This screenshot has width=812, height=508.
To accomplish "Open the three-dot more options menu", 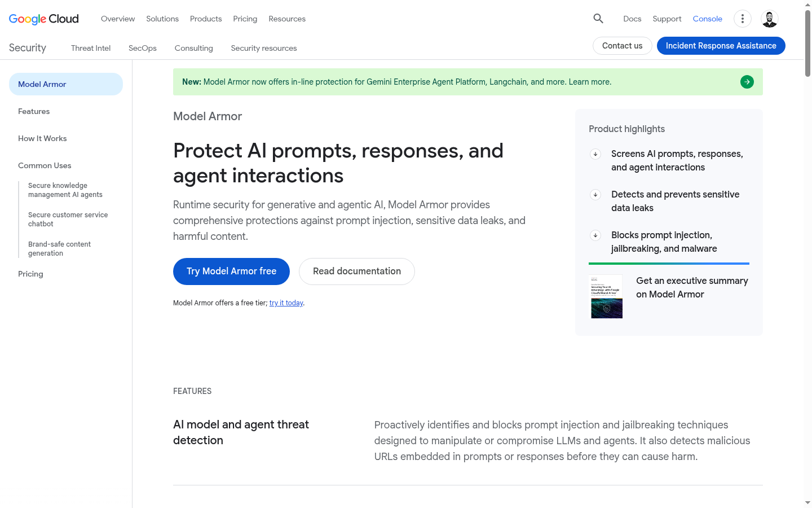I will (743, 19).
